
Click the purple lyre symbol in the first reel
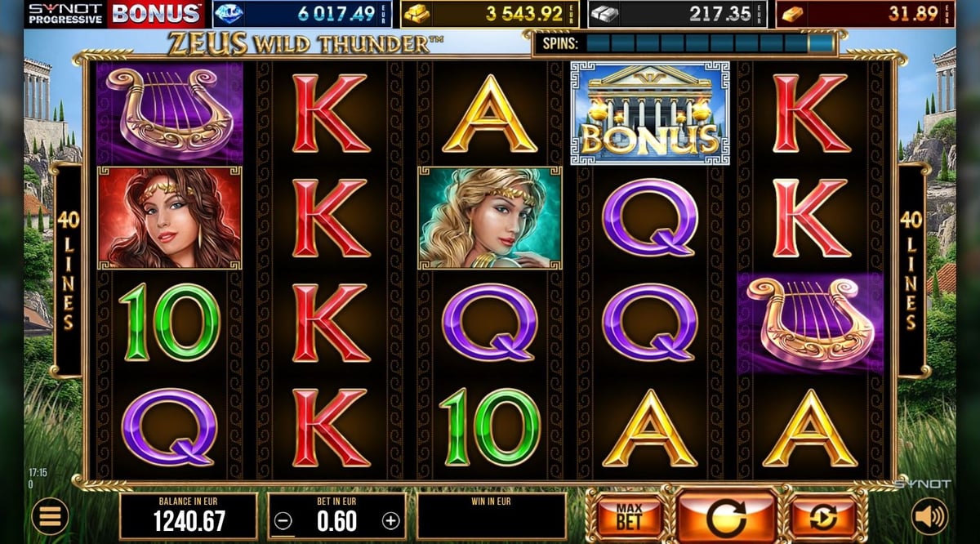click(170, 113)
